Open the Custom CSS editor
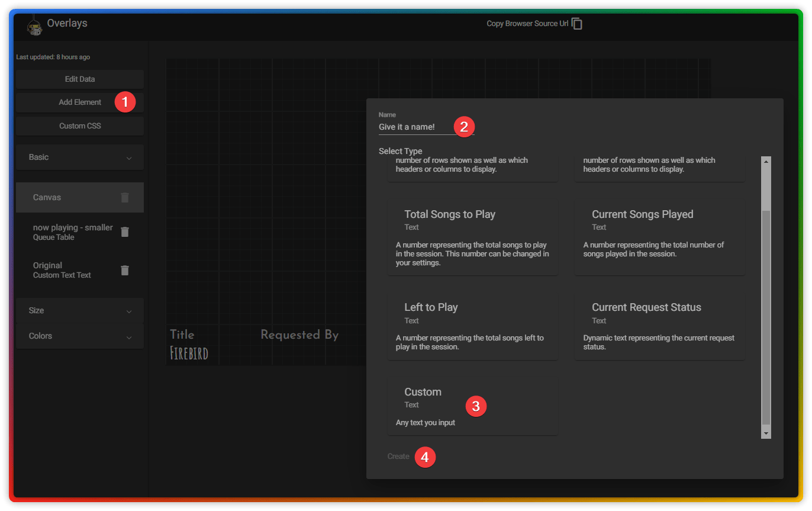The width and height of the screenshot is (812, 511). (x=79, y=126)
